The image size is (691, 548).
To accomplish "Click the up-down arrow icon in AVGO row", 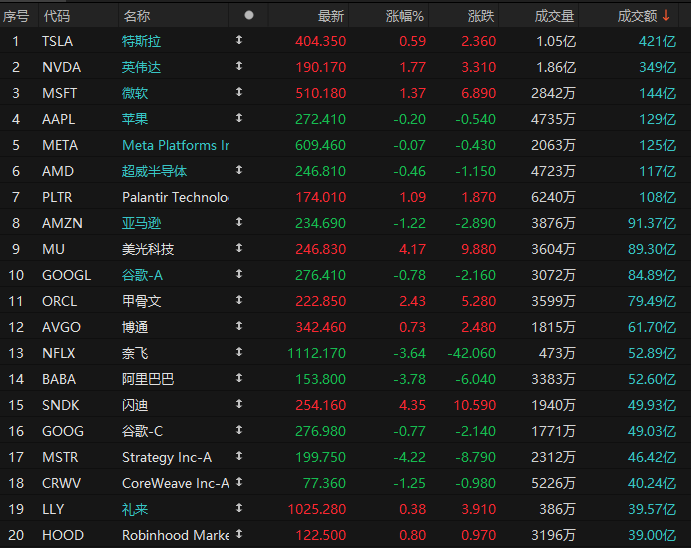I will (x=239, y=326).
